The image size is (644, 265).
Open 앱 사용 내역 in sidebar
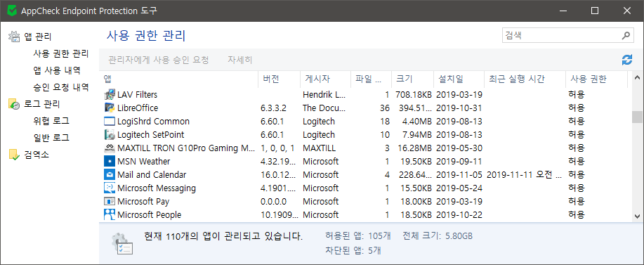click(x=57, y=70)
